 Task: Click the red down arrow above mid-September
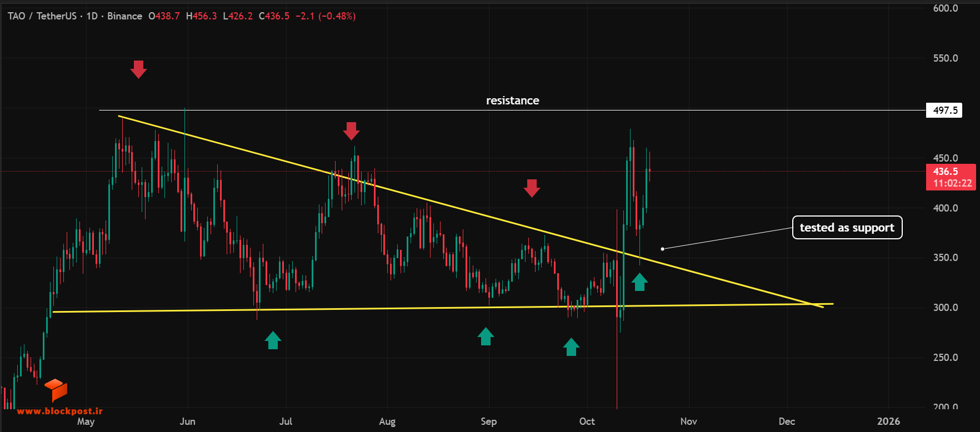point(532,188)
